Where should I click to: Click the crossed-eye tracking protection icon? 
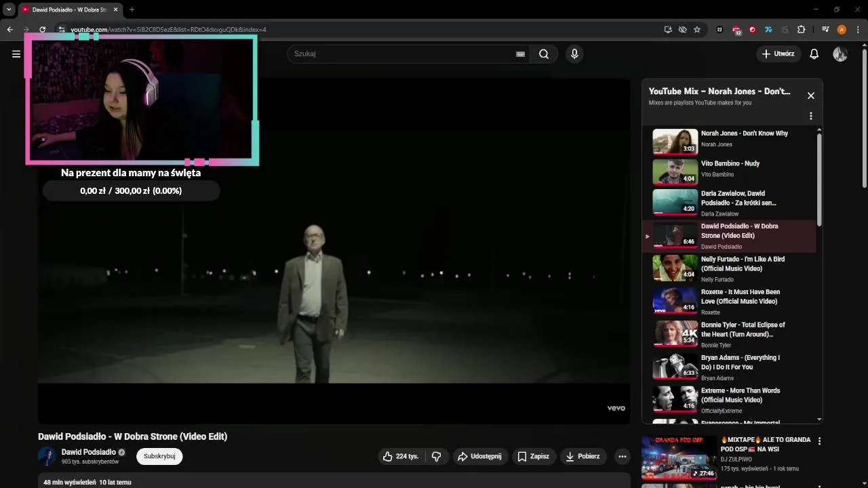[x=682, y=29]
